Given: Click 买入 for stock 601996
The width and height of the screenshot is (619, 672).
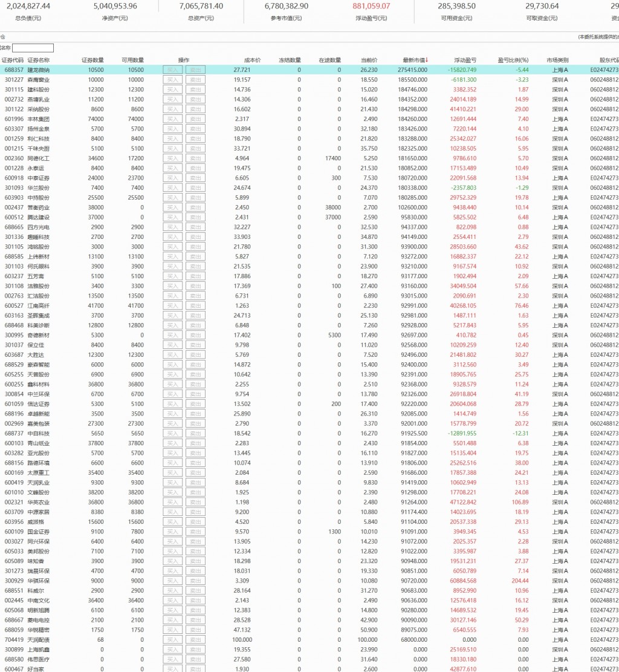Looking at the screenshot, I should pyautogui.click(x=173, y=119).
